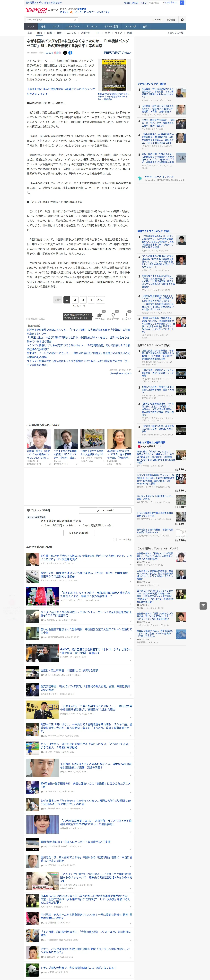
Task: Dismiss the 小泉今日子 recommended card with X
Action: tap(130, 464)
